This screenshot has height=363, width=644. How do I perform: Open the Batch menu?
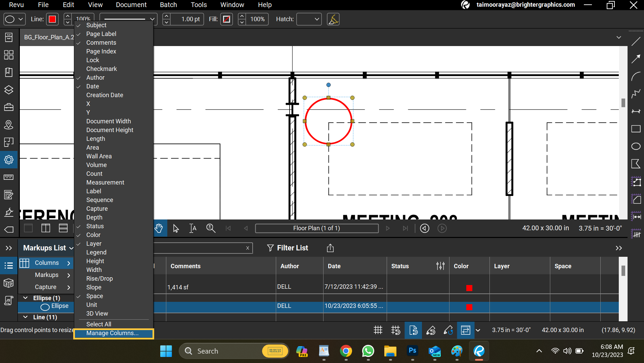[x=168, y=5]
